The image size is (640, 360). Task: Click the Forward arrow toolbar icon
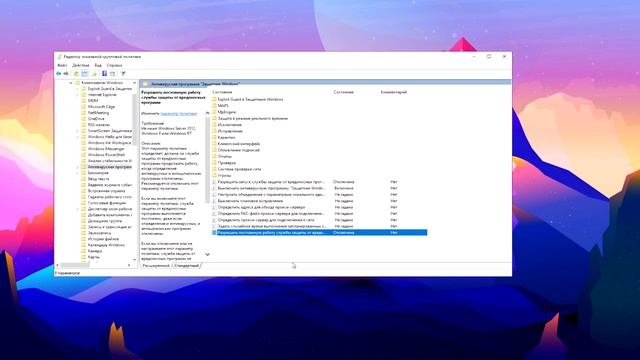click(x=66, y=73)
